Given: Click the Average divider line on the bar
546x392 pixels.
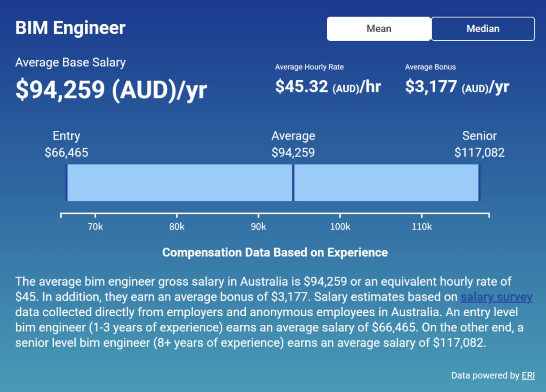Looking at the screenshot, I should [x=293, y=183].
